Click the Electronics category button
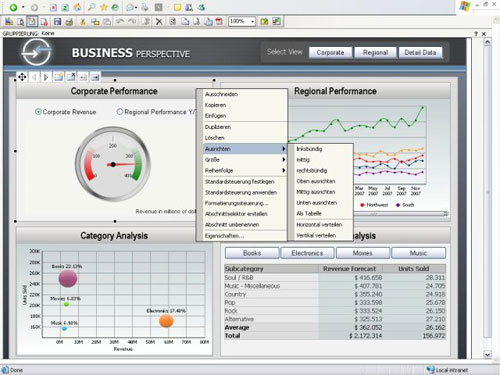Image resolution: width=500 pixels, height=375 pixels. (307, 253)
